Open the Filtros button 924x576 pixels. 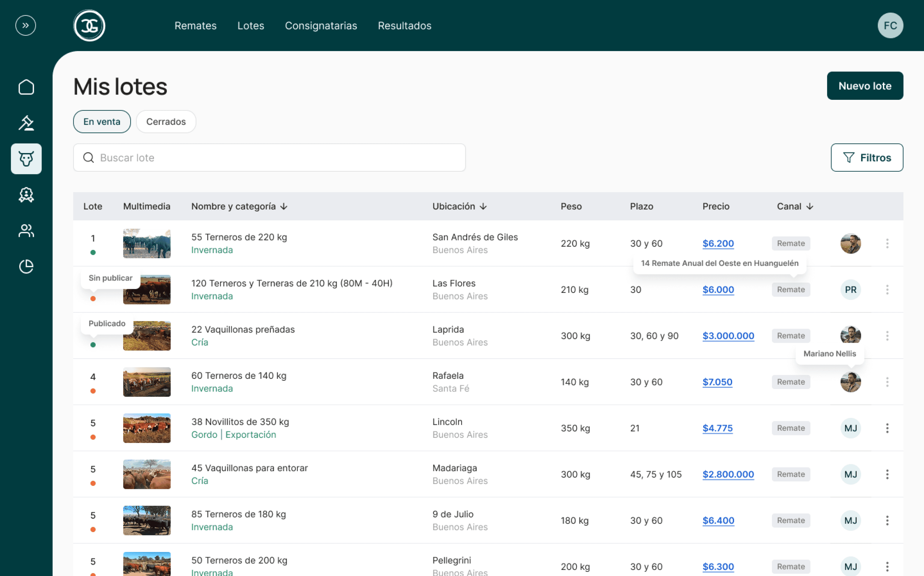pyautogui.click(x=867, y=158)
